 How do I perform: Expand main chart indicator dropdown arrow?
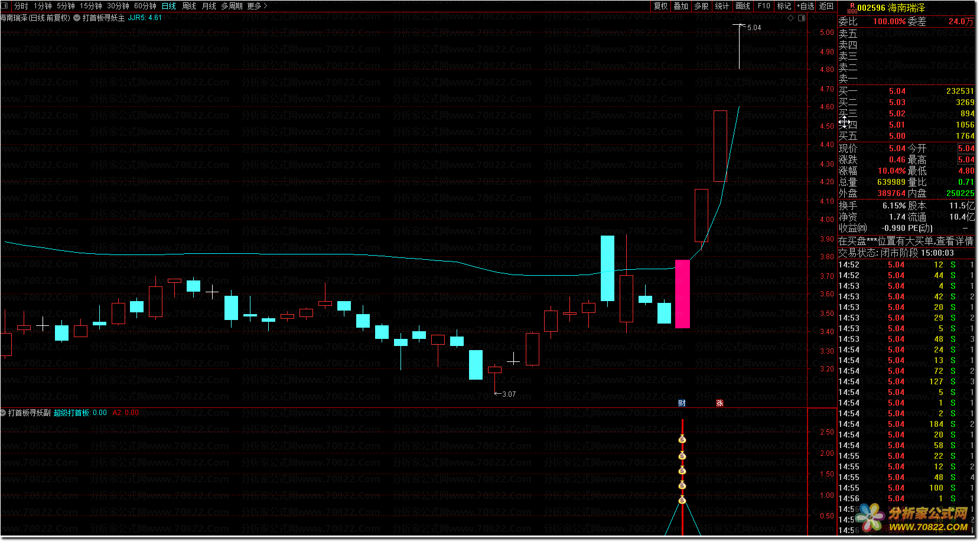point(77,18)
